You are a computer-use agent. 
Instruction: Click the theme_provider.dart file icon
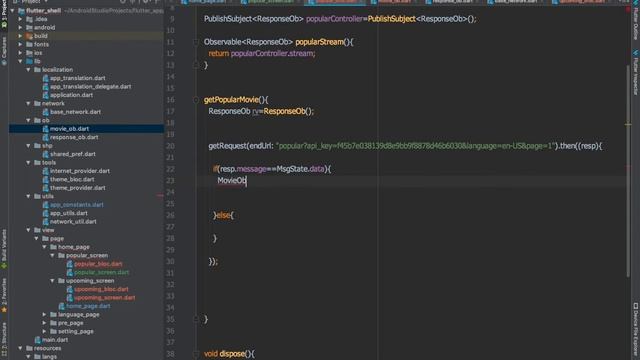click(x=45, y=188)
